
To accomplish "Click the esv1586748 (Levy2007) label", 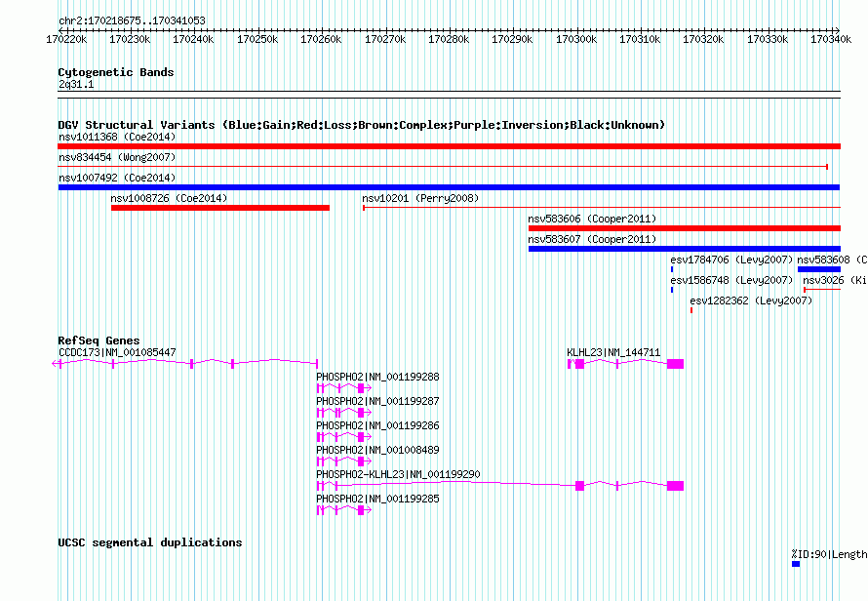I will 731,280.
